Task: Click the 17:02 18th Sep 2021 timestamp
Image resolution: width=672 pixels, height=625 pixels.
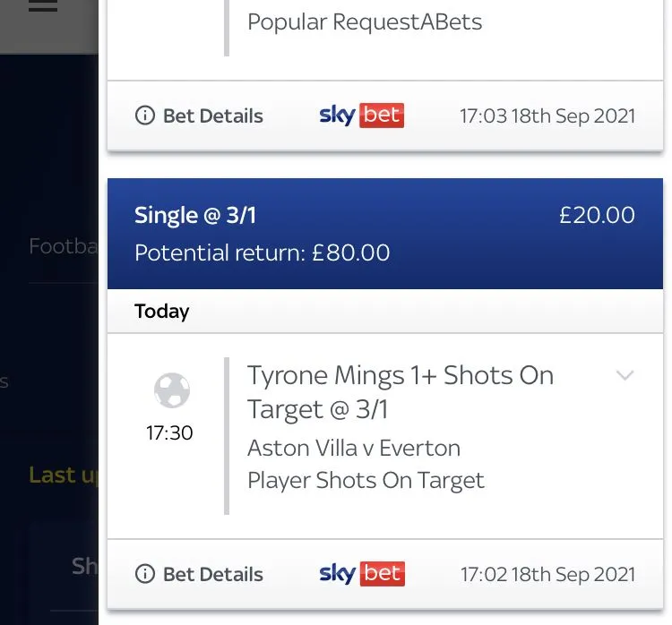Action: point(547,574)
